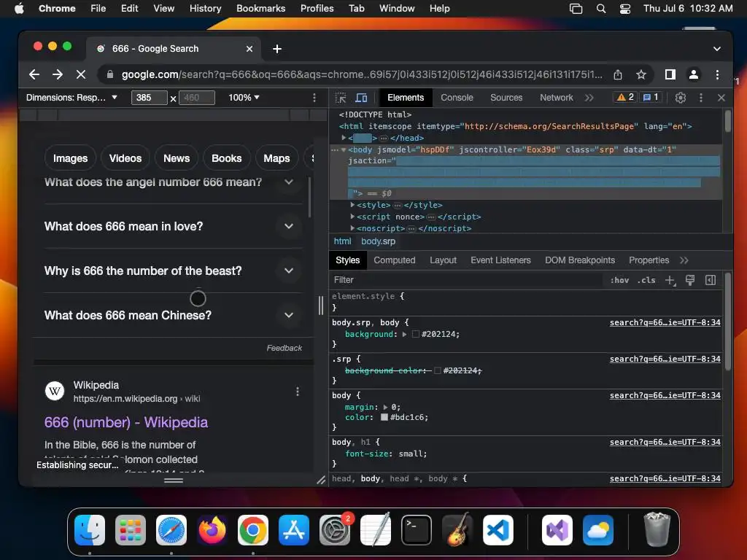
Task: Go forward in browser history
Action: (x=58, y=75)
